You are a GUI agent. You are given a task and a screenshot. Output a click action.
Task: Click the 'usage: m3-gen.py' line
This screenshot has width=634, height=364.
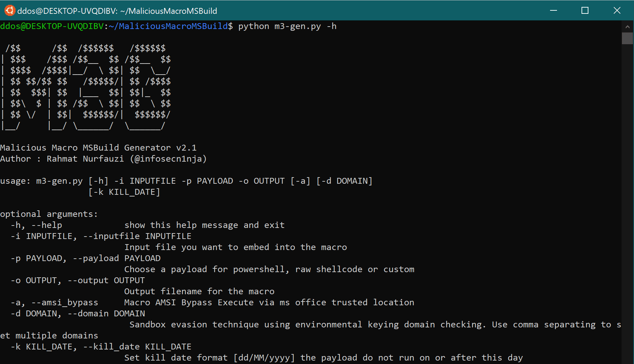[186, 181]
